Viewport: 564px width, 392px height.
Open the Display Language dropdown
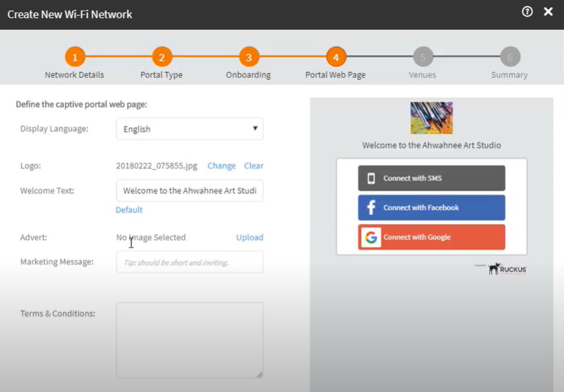pyautogui.click(x=189, y=129)
